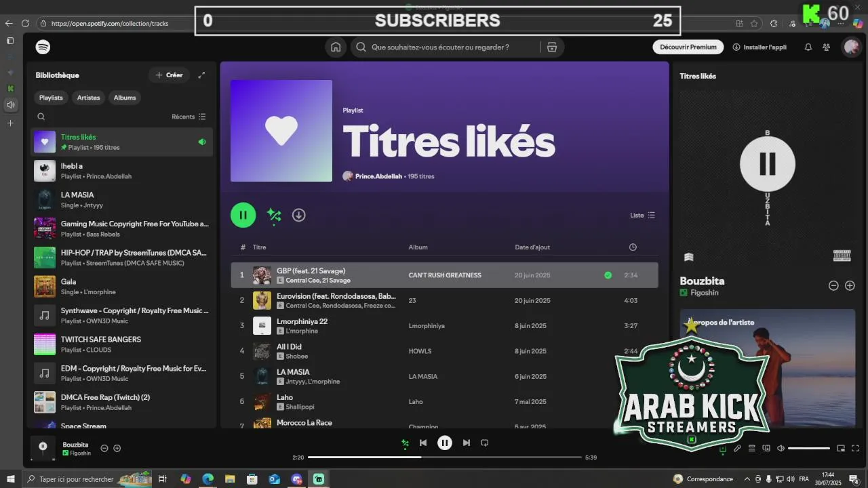Screen dimensions: 868x488
Task: Expand the Bibliothèque panel with arrows icon
Action: 201,75
